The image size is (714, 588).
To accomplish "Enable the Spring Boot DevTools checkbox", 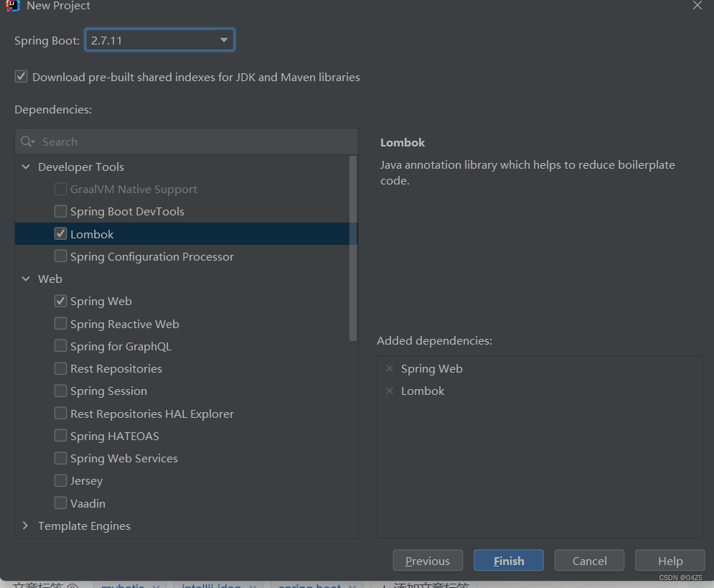I will [60, 211].
